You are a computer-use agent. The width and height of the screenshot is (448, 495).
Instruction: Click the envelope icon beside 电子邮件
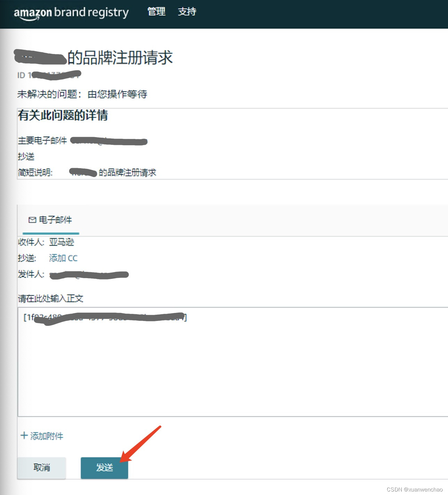pos(32,220)
